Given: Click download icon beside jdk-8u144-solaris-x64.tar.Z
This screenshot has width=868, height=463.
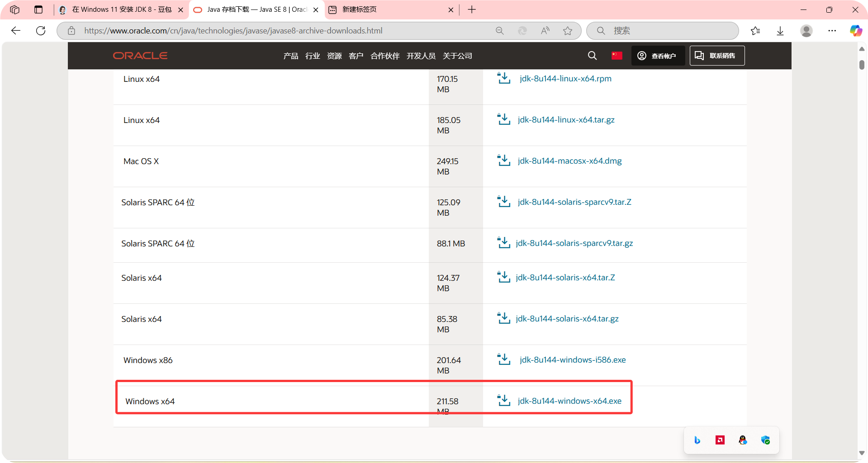Looking at the screenshot, I should coord(503,277).
